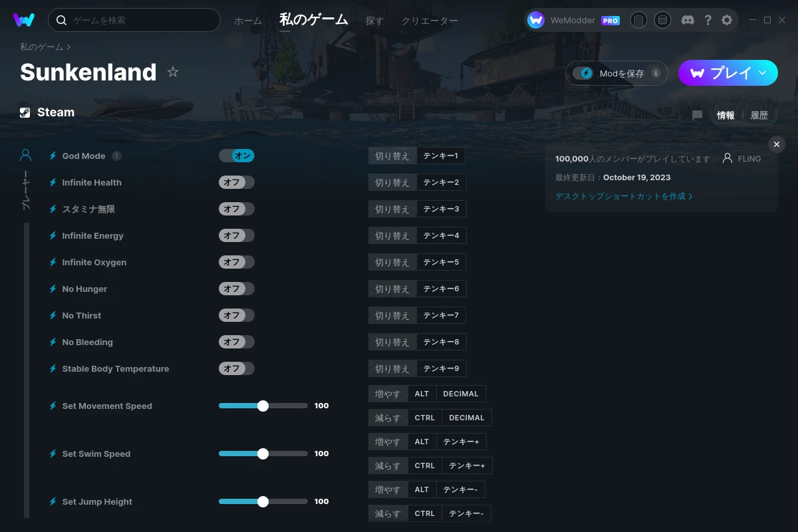798x532 pixels.
Task: Click the FLiNG author name
Action: (x=749, y=159)
